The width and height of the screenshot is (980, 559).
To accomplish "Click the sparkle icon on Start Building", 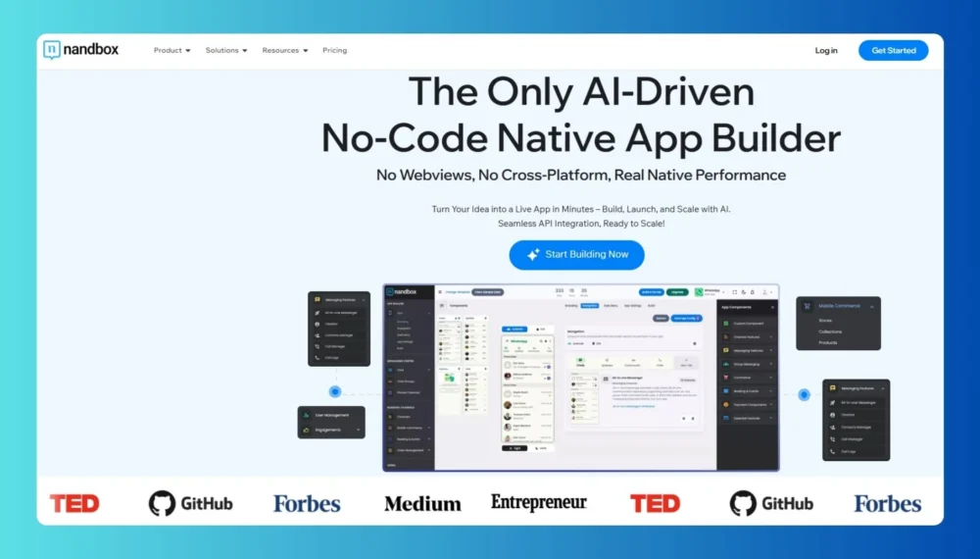I will click(533, 255).
